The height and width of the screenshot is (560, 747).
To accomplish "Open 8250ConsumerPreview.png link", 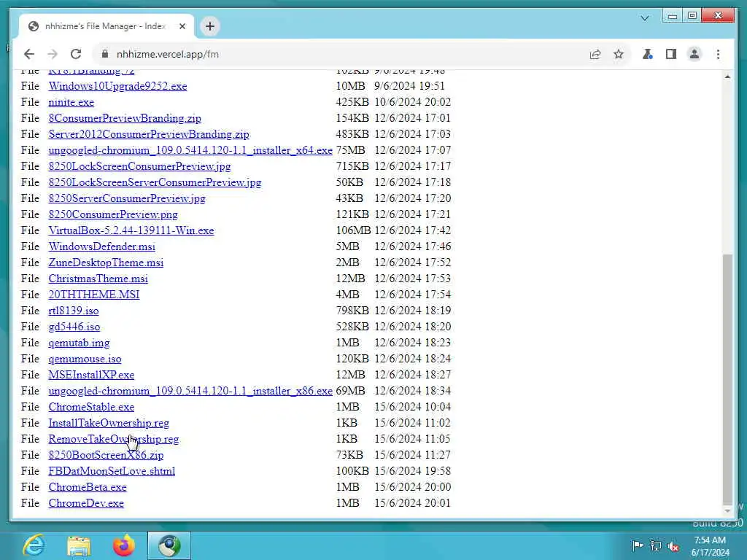I will pyautogui.click(x=113, y=214).
